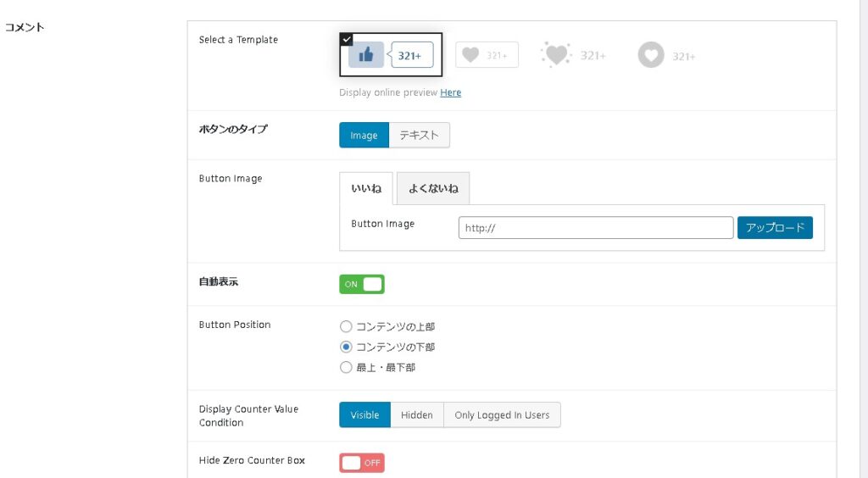Set counter display to Visible
This screenshot has width=868, height=478.
pyautogui.click(x=364, y=415)
